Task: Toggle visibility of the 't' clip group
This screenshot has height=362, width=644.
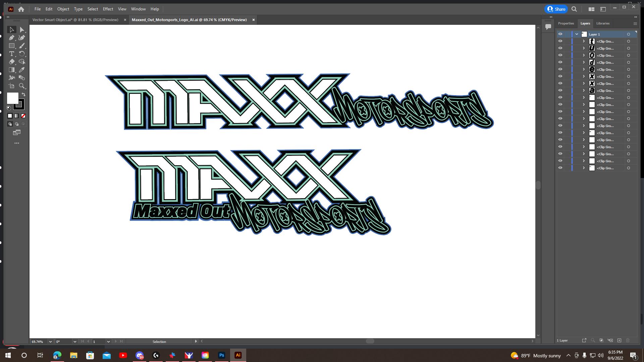Action: point(560,41)
